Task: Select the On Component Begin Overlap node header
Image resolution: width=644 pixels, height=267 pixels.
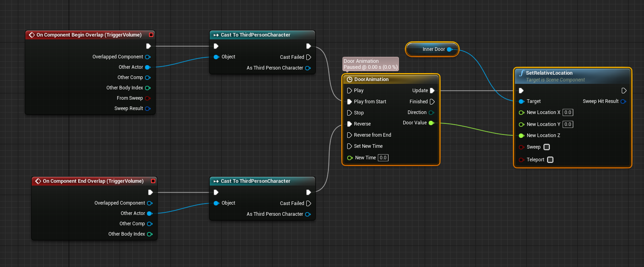Action: pos(90,35)
